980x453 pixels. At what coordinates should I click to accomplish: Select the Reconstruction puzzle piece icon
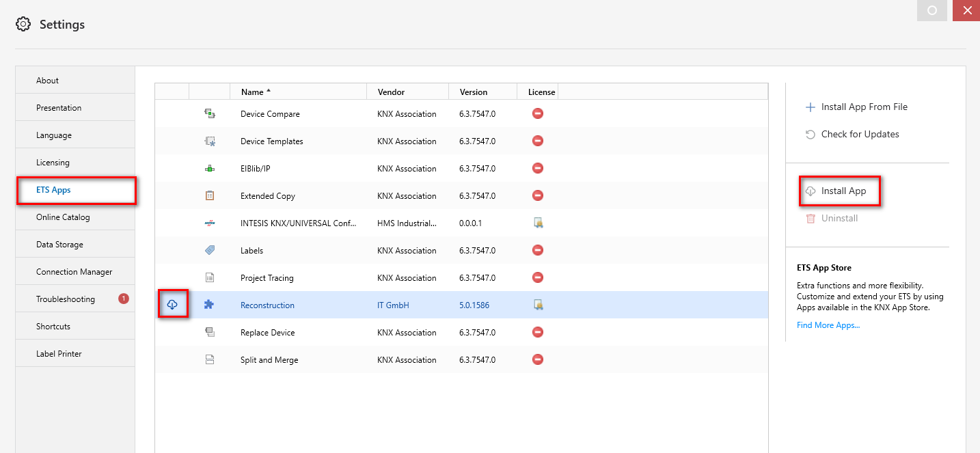(x=210, y=305)
